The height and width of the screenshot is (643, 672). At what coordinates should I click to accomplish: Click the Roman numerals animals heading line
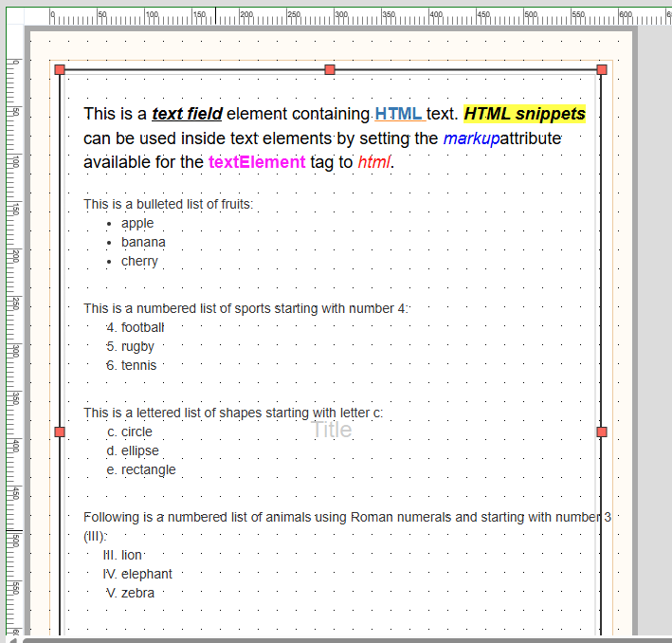pos(347,526)
